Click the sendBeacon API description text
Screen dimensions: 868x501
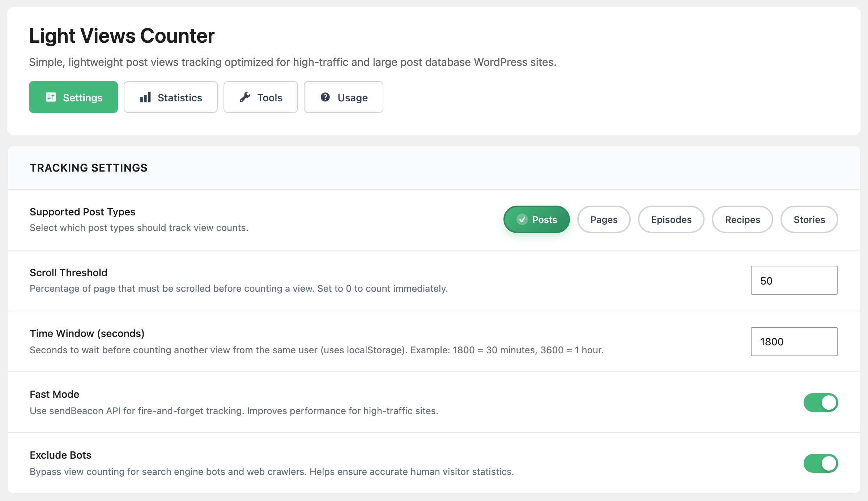pos(234,411)
